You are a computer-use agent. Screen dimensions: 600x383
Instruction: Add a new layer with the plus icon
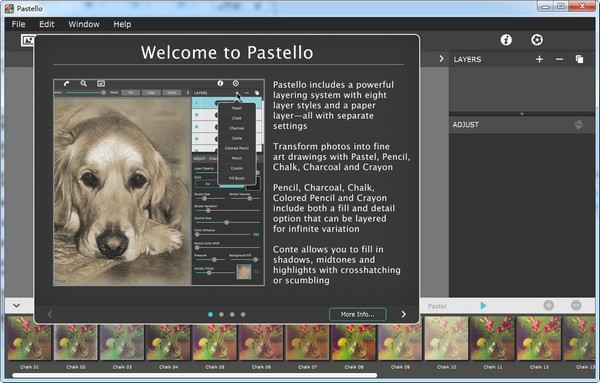coord(539,59)
